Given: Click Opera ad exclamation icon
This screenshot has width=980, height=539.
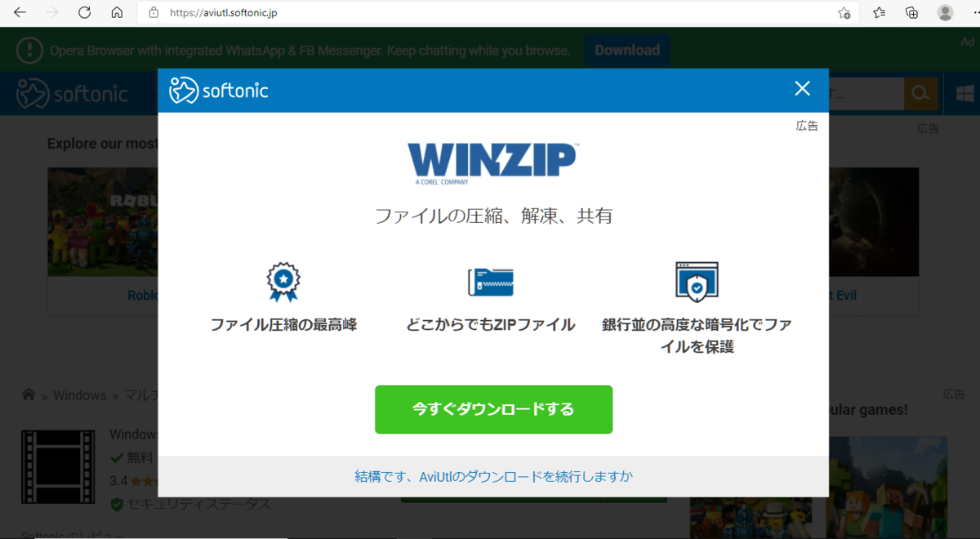Looking at the screenshot, I should click(29, 51).
